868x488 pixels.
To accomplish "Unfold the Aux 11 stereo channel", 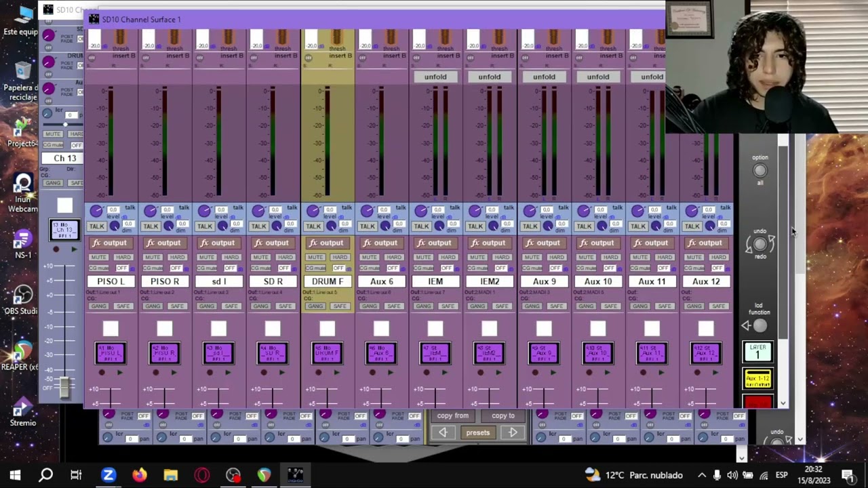I will (651, 77).
